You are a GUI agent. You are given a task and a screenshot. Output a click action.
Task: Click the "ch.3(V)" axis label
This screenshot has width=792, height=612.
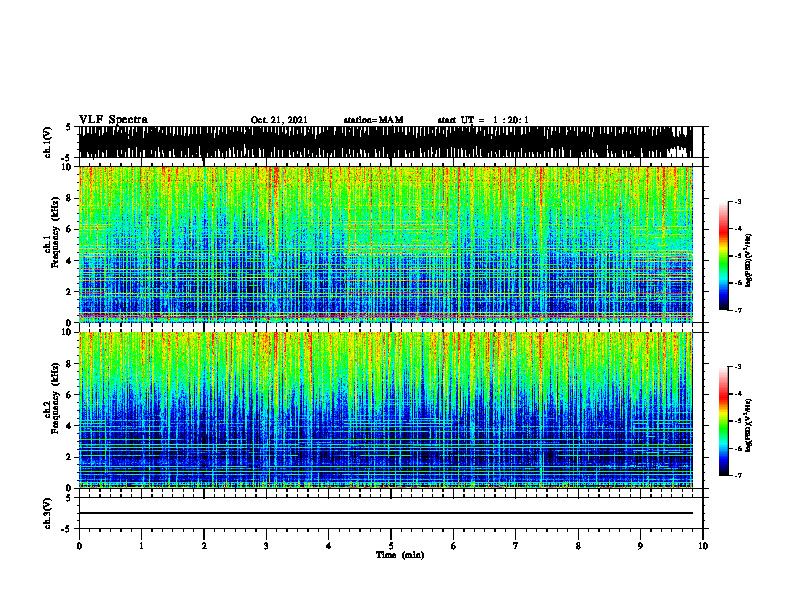click(48, 514)
